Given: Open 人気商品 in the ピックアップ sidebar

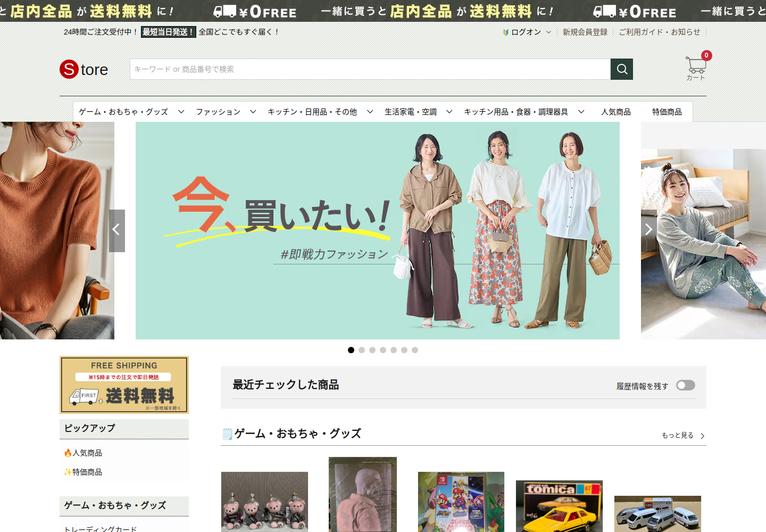Looking at the screenshot, I should click(x=83, y=453).
